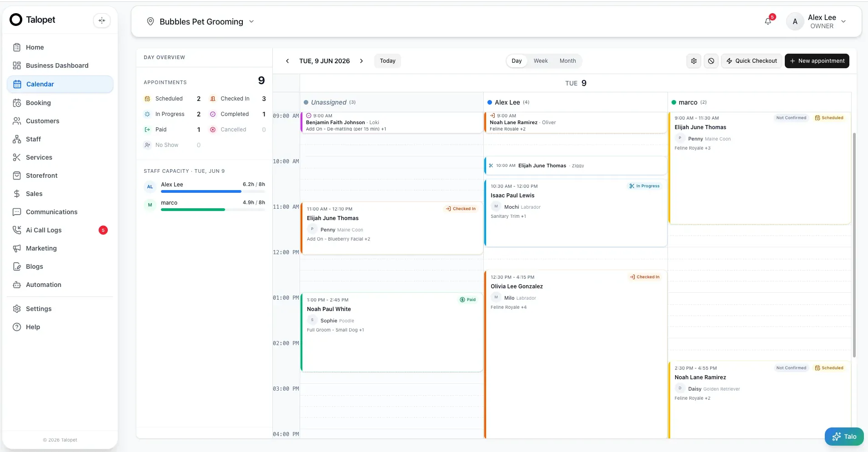The height and width of the screenshot is (452, 868).
Task: Switch to Week view
Action: click(x=541, y=61)
